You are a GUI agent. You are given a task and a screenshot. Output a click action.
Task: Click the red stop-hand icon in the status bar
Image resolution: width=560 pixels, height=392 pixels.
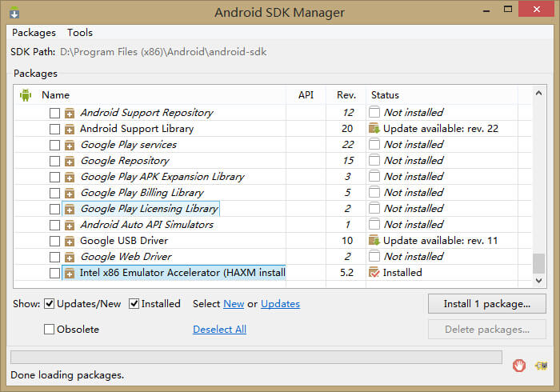[519, 366]
